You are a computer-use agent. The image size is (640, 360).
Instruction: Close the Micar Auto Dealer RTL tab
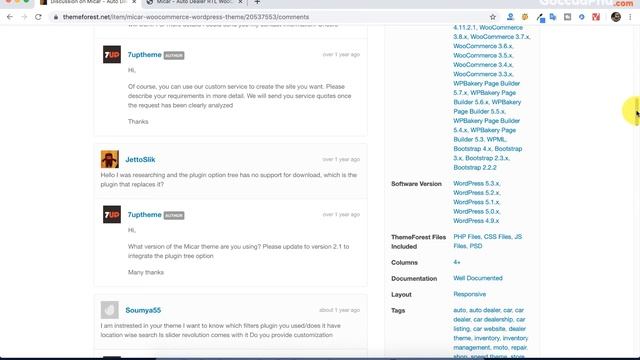(x=240, y=2)
